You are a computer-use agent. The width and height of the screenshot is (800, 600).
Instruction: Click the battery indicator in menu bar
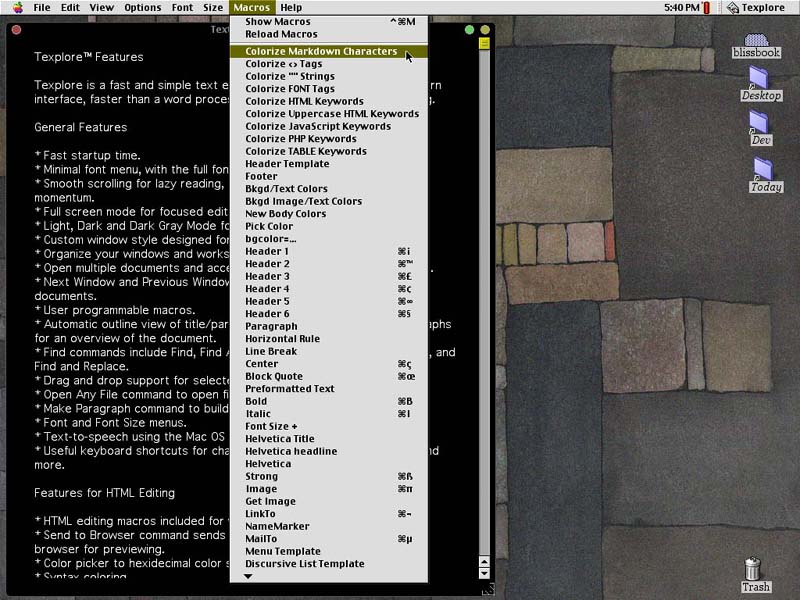[707, 7]
